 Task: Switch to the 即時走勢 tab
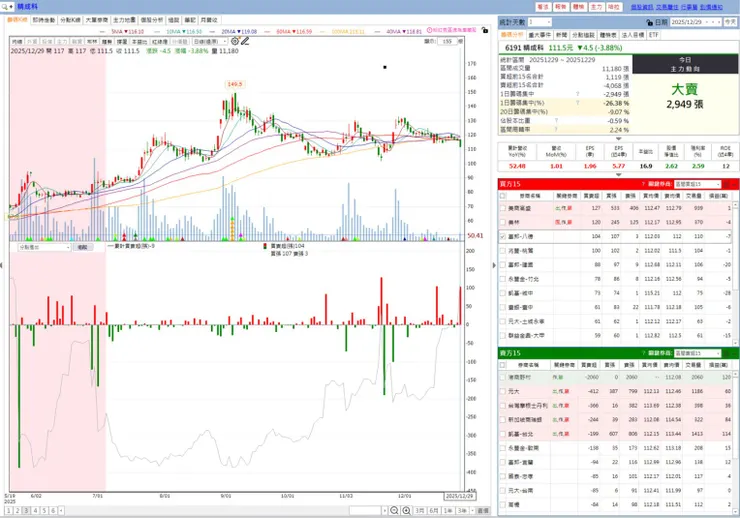(x=44, y=20)
